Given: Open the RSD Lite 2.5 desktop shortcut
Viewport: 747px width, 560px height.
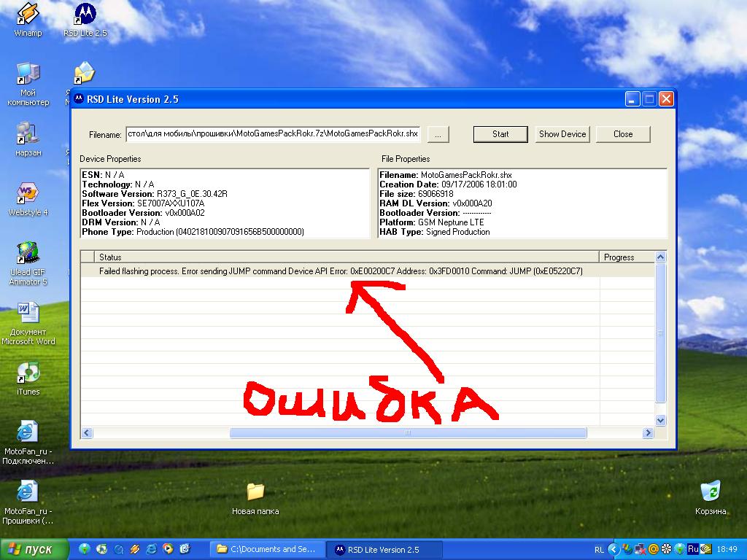Looking at the screenshot, I should pos(85,20).
